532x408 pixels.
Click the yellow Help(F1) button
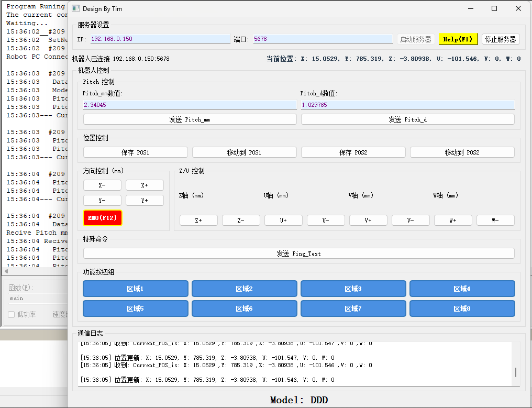pos(458,39)
